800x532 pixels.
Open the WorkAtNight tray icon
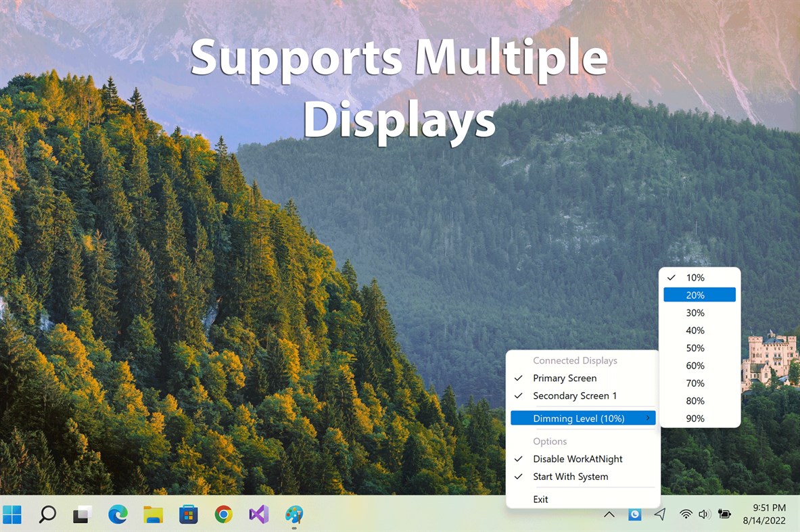tap(634, 514)
